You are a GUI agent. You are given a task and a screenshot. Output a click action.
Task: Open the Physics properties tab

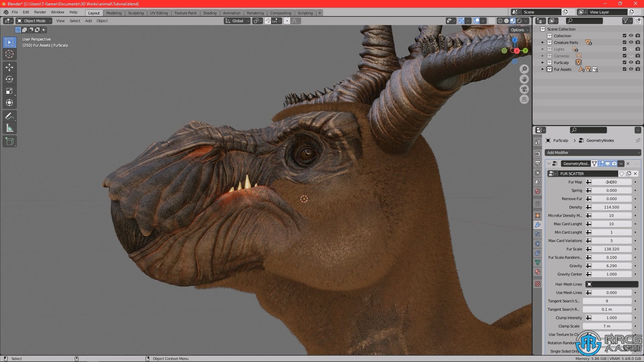pos(538,244)
